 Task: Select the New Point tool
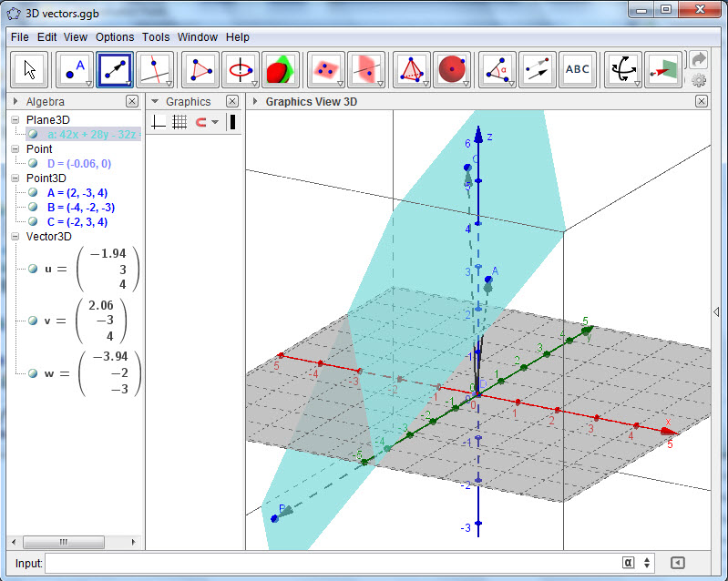click(75, 70)
